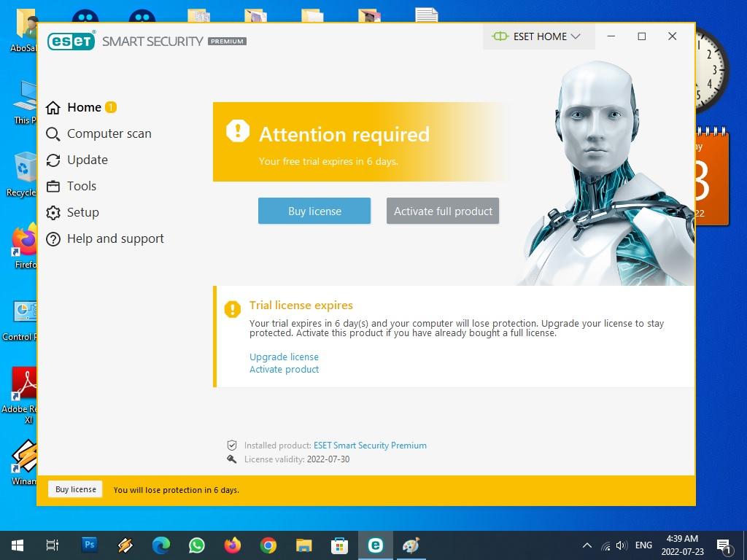
Task: Click the Attention required warning icon
Action: 238,131
